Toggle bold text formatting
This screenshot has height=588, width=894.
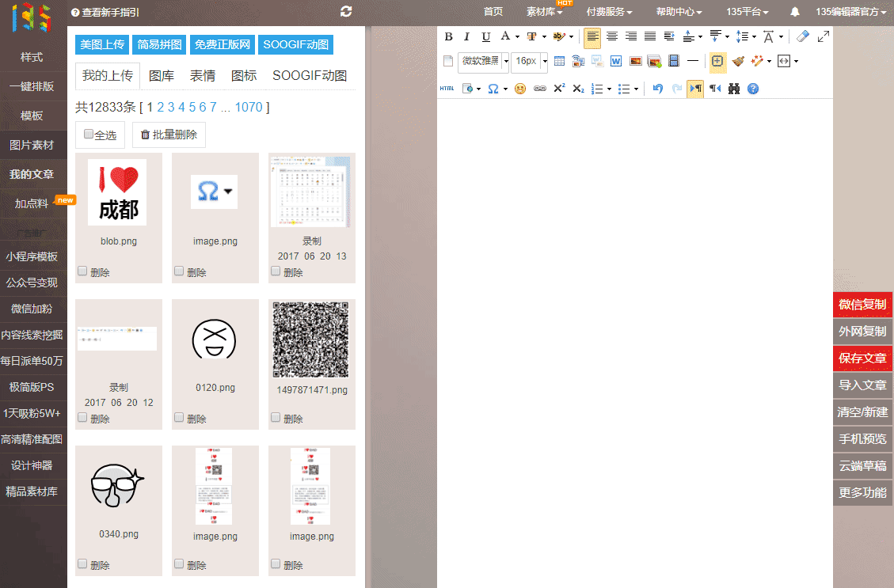click(x=449, y=36)
